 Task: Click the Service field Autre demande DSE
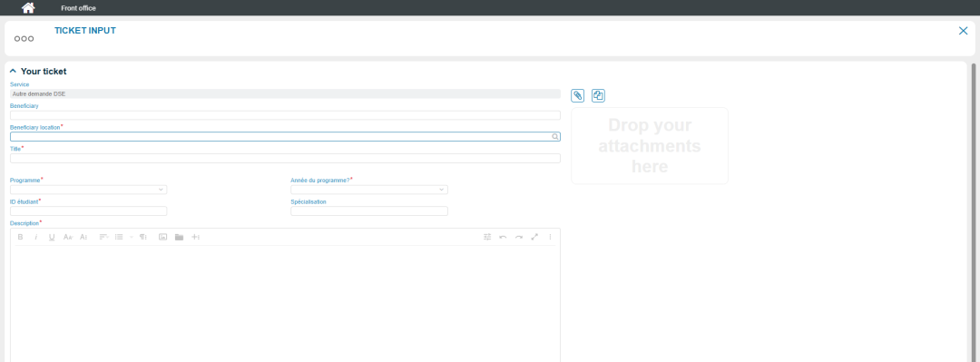click(285, 93)
